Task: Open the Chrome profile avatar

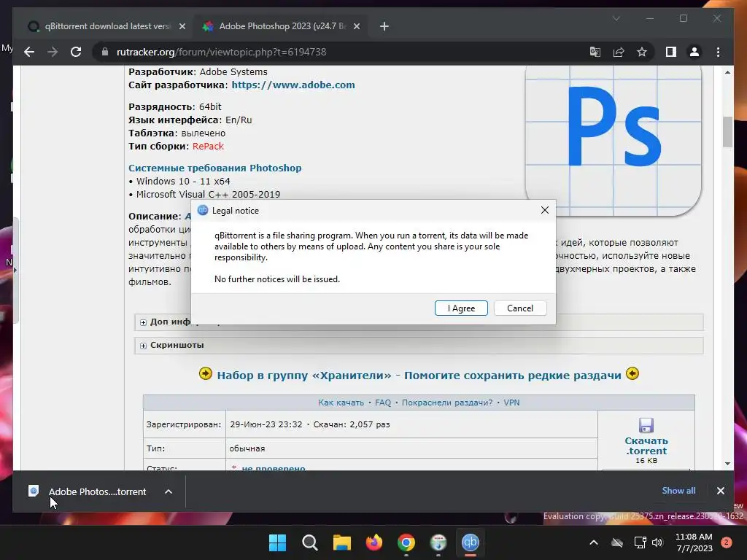Action: 694,52
